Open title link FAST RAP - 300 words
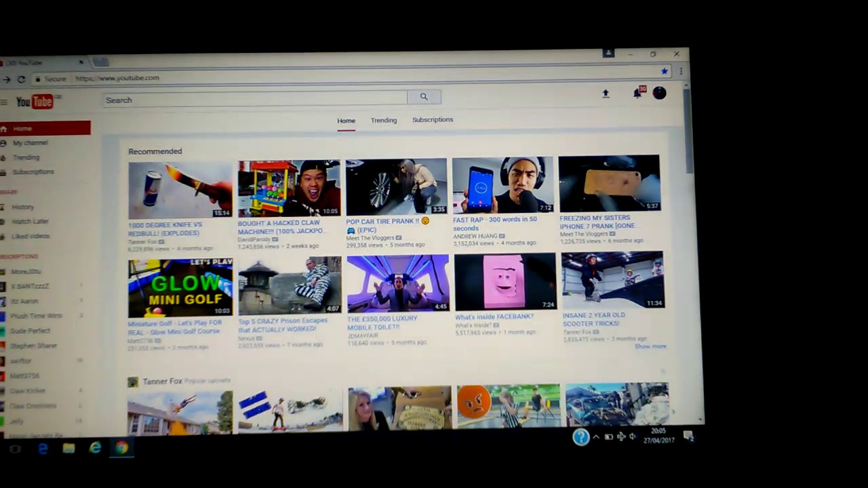The image size is (868, 488). tap(495, 224)
